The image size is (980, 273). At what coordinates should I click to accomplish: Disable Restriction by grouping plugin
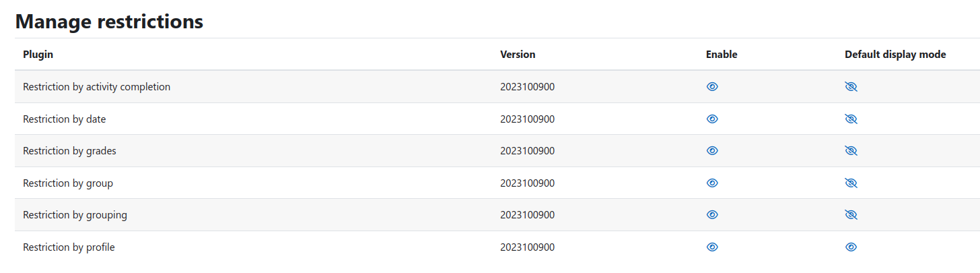(x=712, y=215)
